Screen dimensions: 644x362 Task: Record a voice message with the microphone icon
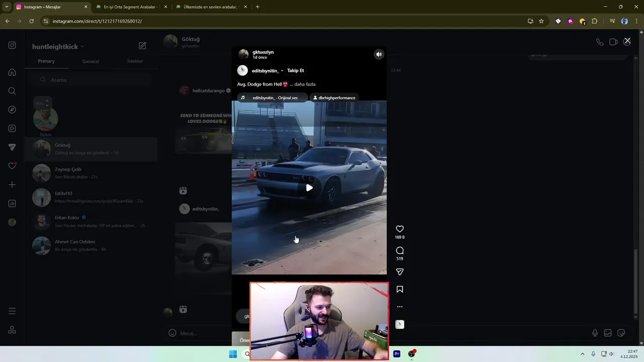click(x=595, y=333)
